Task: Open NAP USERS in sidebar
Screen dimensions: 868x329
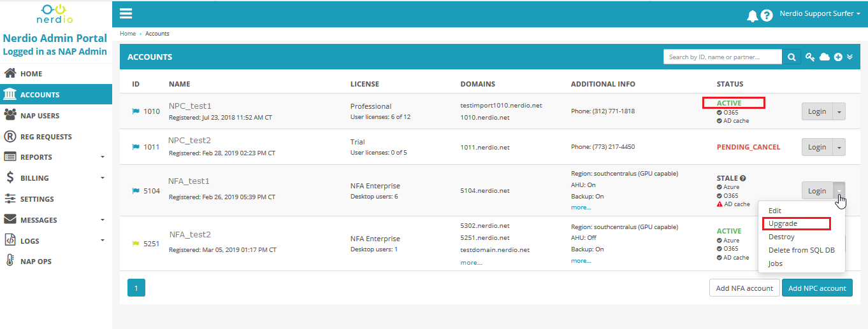Action: click(x=56, y=116)
